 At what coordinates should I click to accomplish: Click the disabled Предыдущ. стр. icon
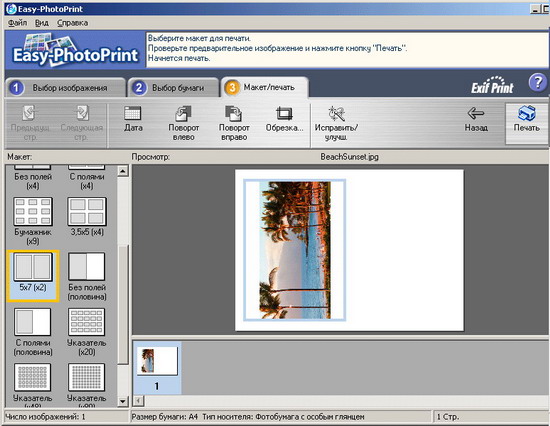[x=30, y=124]
